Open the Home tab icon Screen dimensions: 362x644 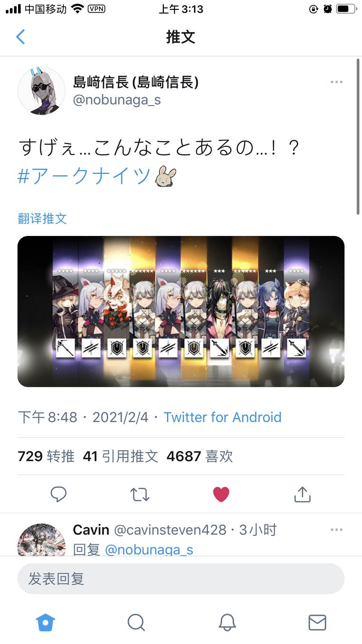pos(45,623)
